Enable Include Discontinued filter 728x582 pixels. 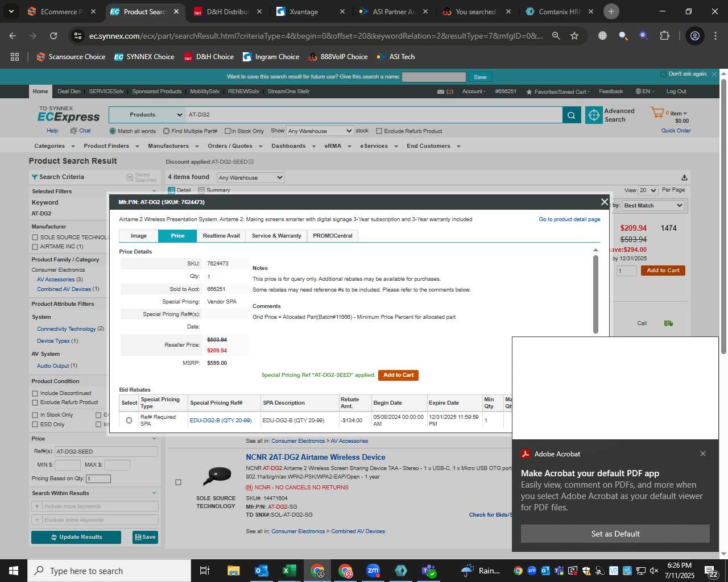click(x=35, y=393)
